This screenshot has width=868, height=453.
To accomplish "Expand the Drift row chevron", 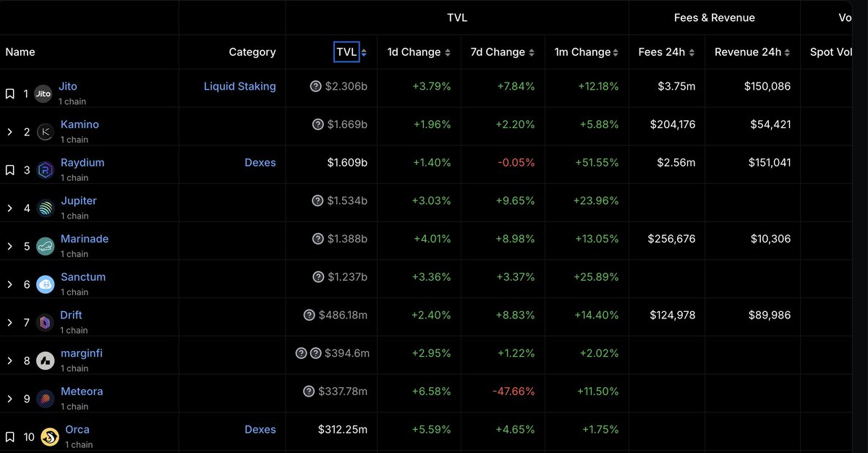I will click(x=10, y=323).
